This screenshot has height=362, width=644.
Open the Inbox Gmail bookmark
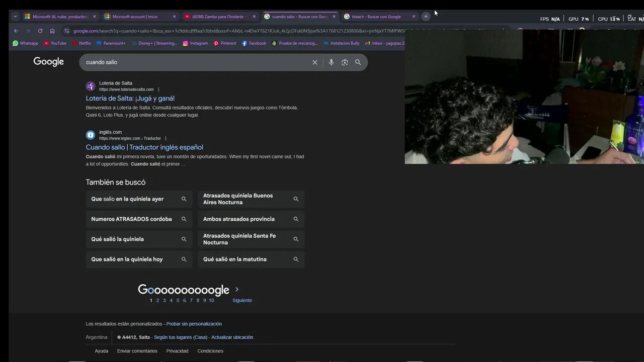385,43
